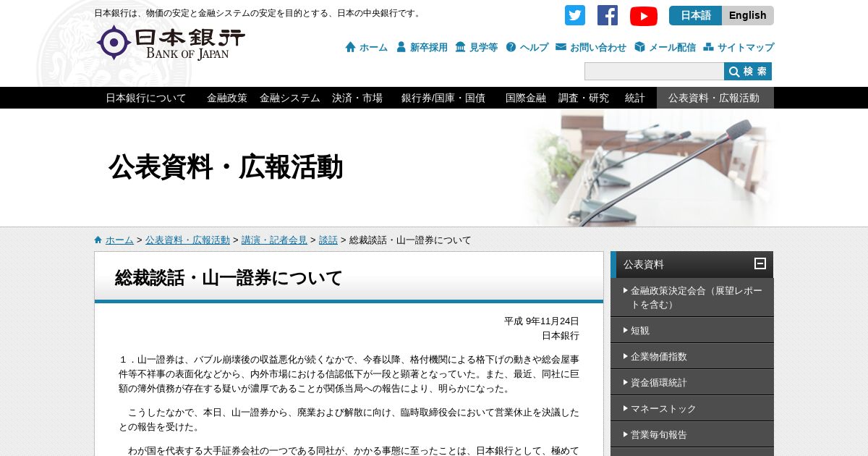Open the 調査・研究 menu

584,98
